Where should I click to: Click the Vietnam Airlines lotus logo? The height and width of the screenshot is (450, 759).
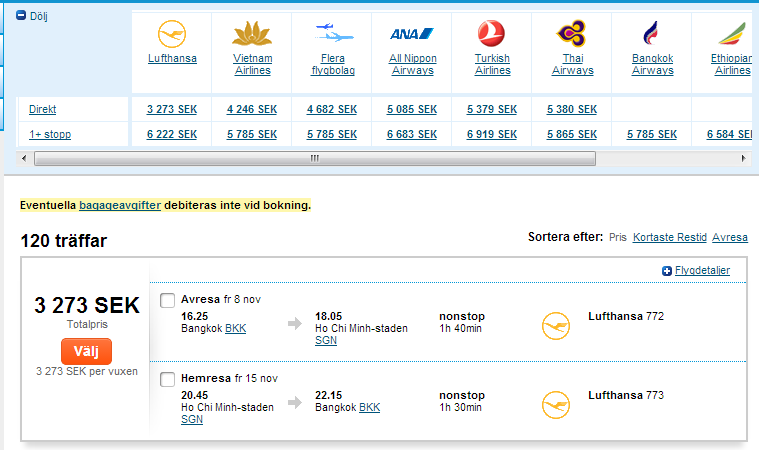pyautogui.click(x=252, y=33)
